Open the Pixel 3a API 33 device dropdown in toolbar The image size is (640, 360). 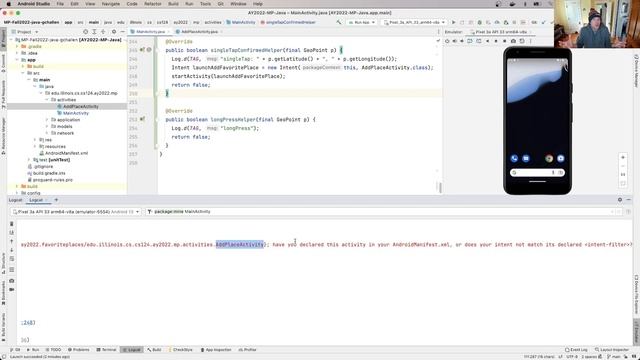[414, 22]
